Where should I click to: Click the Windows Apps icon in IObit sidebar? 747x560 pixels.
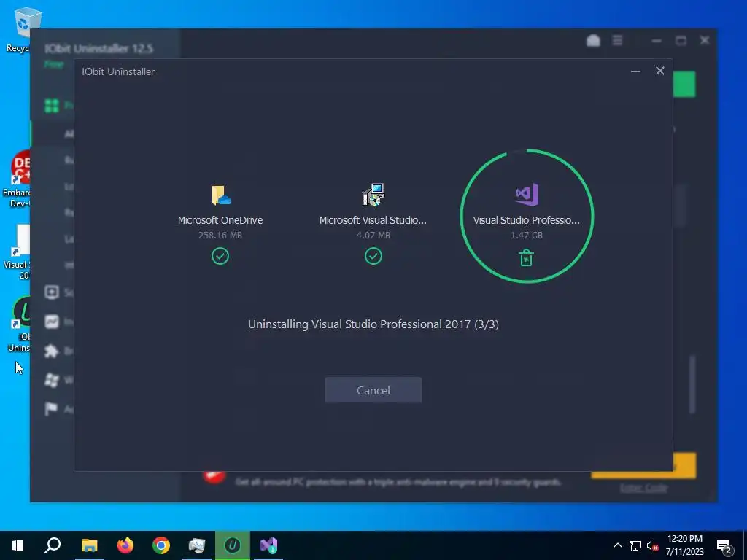tap(52, 380)
